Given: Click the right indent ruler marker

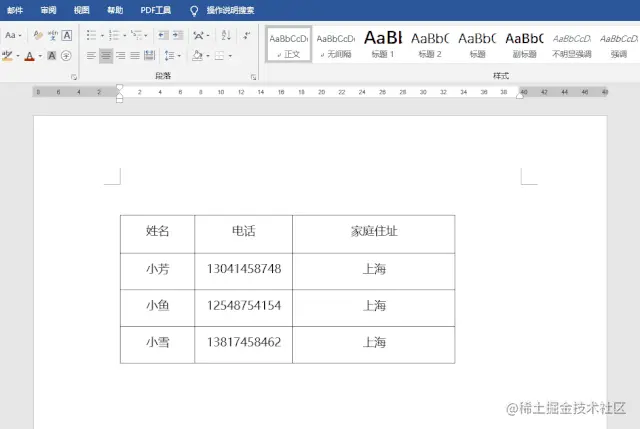Looking at the screenshot, I should point(520,96).
